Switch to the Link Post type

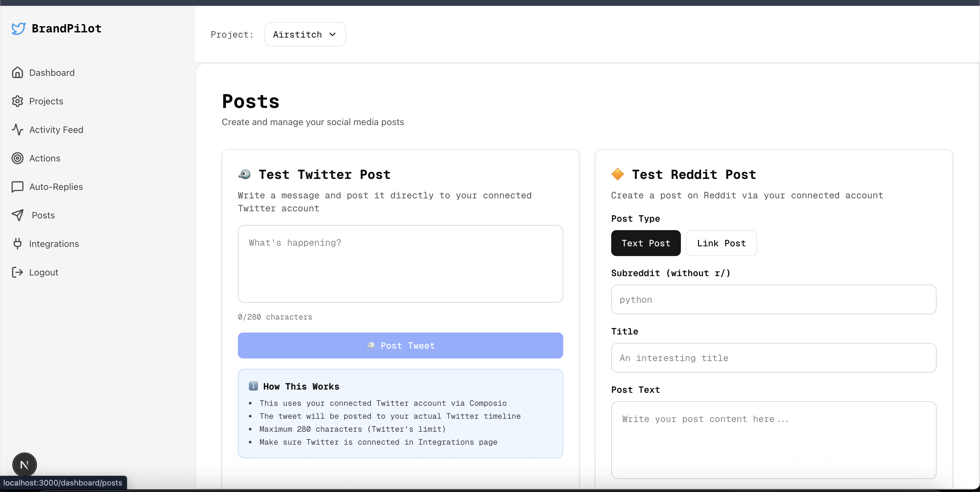click(721, 243)
